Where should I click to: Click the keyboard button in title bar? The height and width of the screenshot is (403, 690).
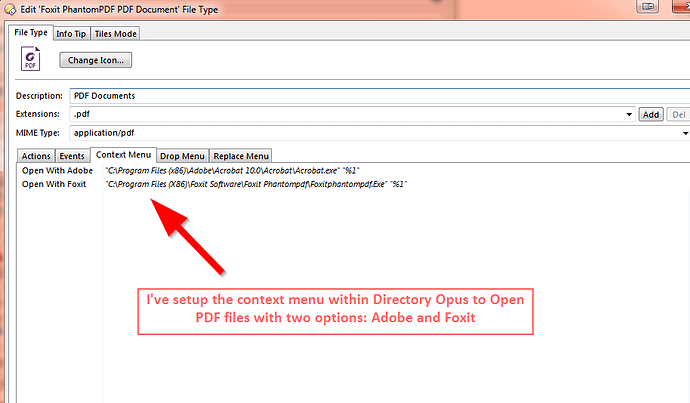pyautogui.click(x=648, y=6)
